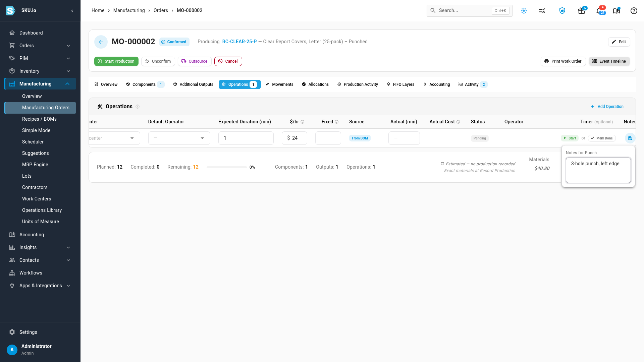Click the back arrow beside MO-000002
Screen dimensions: 644x362
click(x=101, y=42)
